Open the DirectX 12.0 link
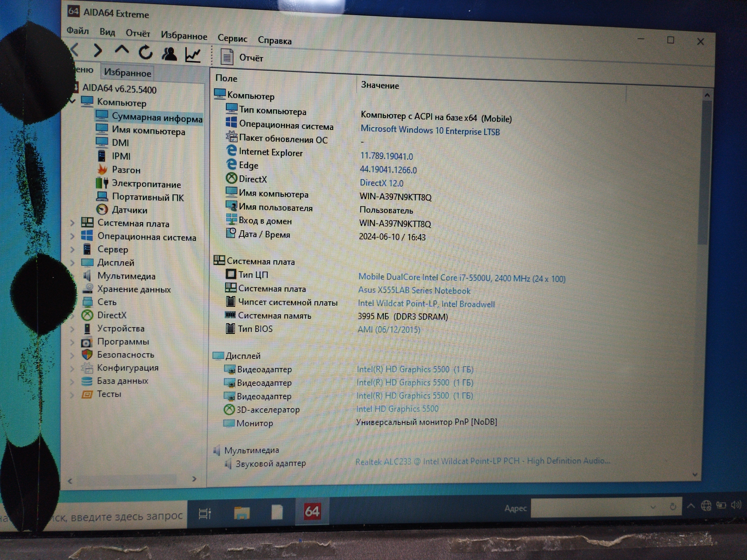Image resolution: width=747 pixels, height=560 pixels. pyautogui.click(x=381, y=183)
